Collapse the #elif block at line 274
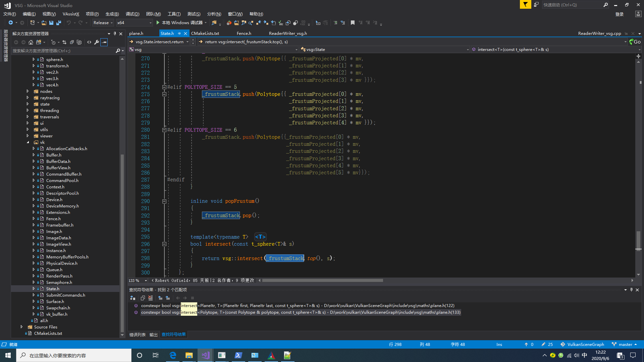Image resolution: width=644 pixels, height=362 pixels. [164, 87]
